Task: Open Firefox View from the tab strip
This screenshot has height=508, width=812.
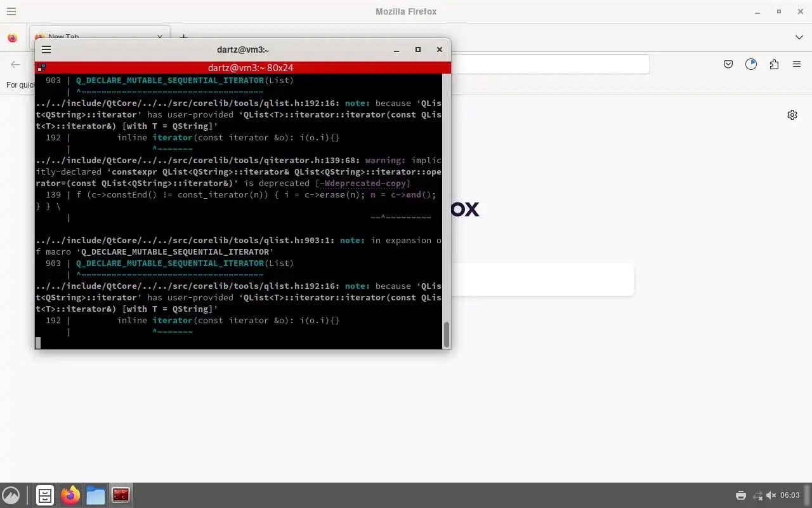Action: click(13, 37)
